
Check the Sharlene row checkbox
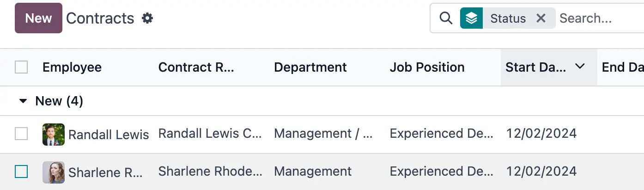pos(21,172)
